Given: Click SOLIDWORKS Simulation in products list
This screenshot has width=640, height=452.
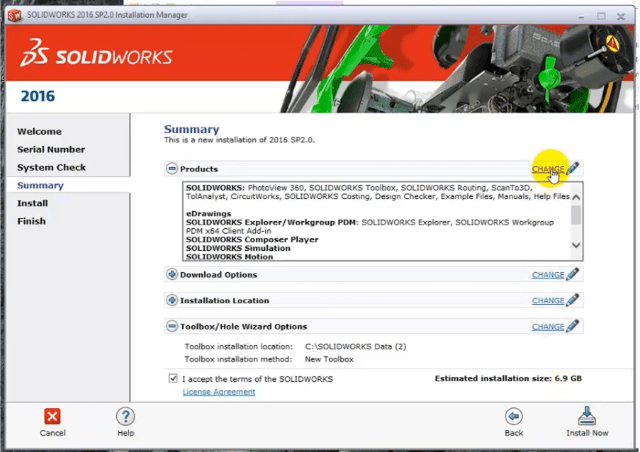Looking at the screenshot, I should 238,248.
